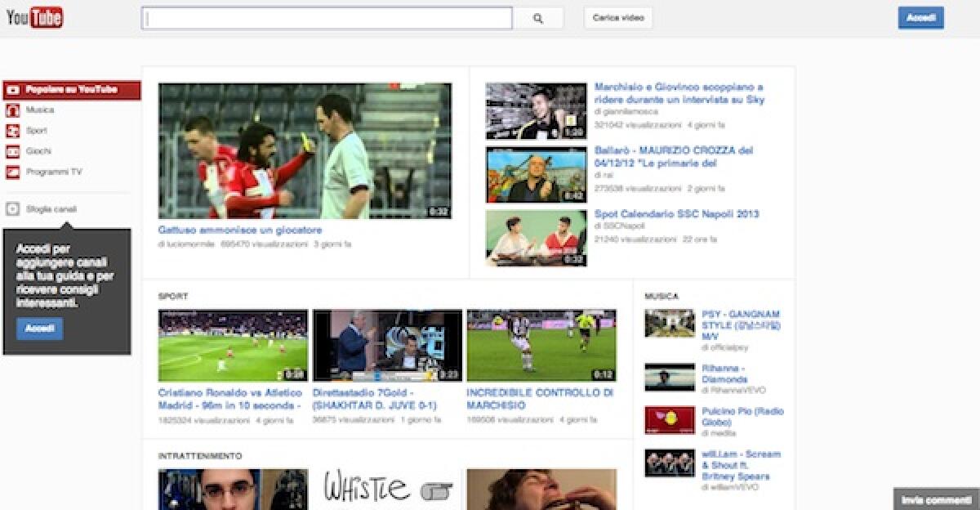Open the Gattuso ammonisce un giocatore title
The image size is (980, 510).
[240, 230]
